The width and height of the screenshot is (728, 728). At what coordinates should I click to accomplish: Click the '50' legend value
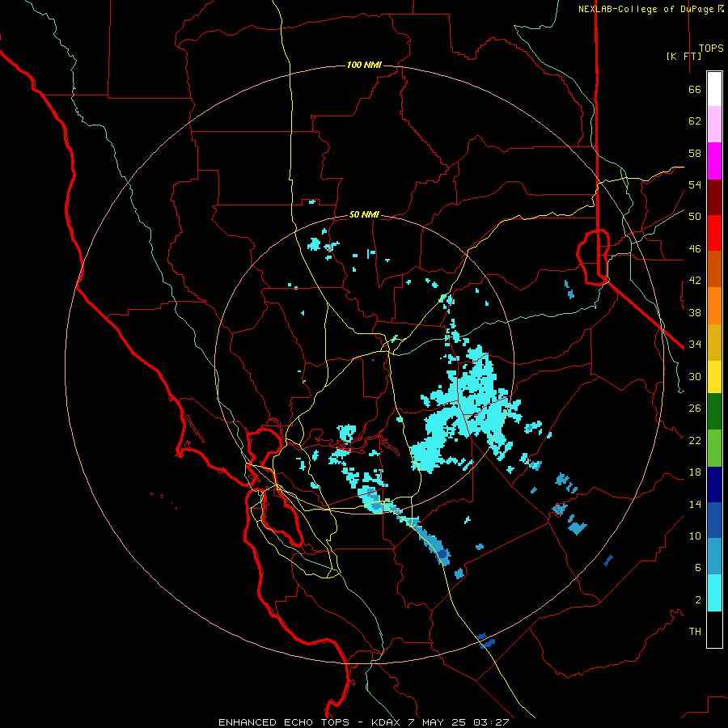tap(695, 217)
